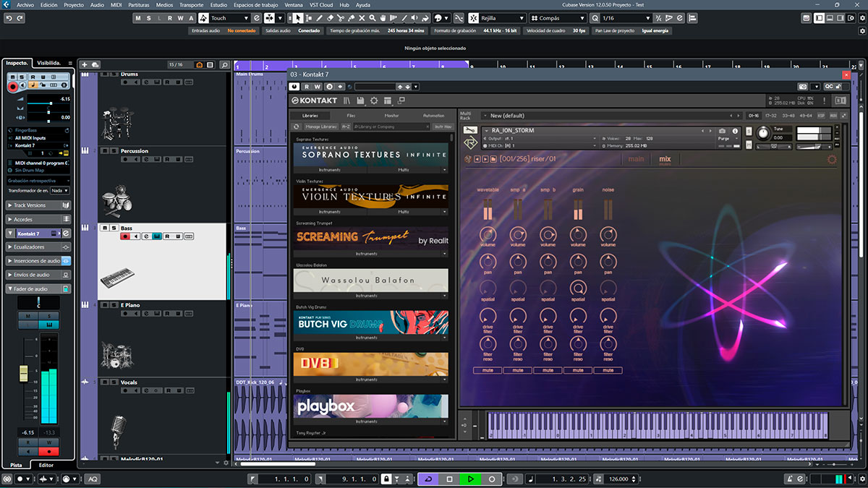Click the instrument info icon

pos(735,131)
